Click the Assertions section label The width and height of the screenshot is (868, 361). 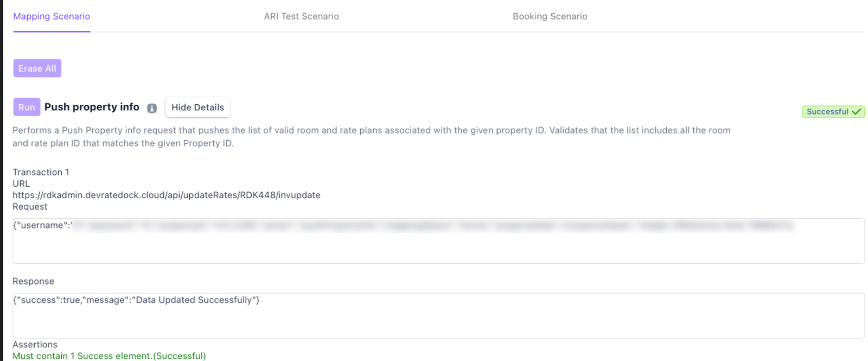35,344
